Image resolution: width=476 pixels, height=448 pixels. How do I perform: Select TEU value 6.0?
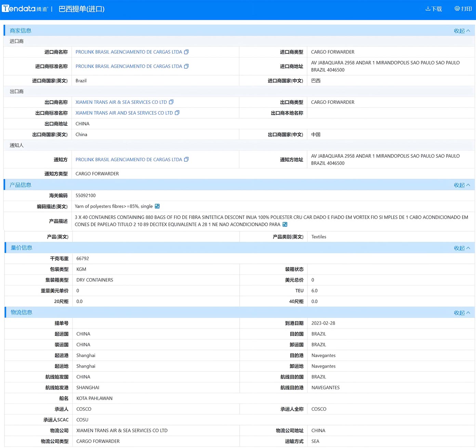click(x=315, y=291)
